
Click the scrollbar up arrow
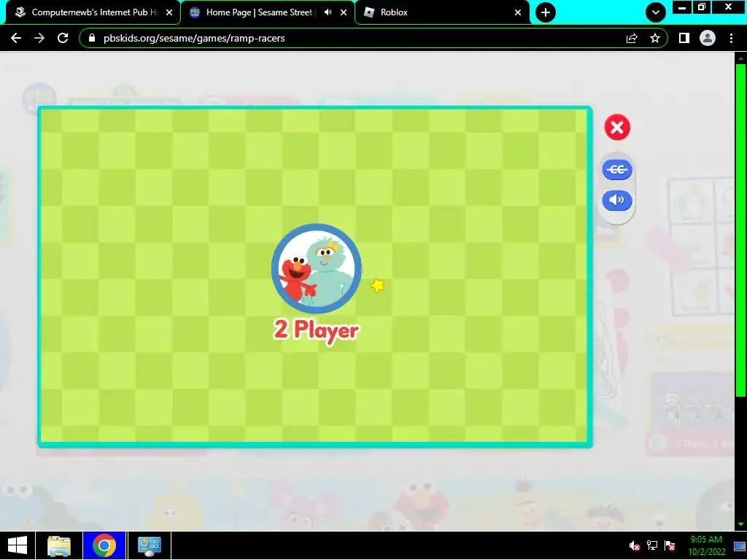(740, 58)
